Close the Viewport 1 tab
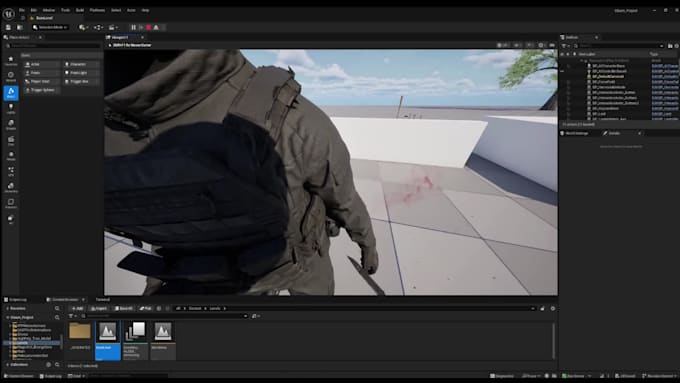This screenshot has height=383, width=680. (x=142, y=37)
